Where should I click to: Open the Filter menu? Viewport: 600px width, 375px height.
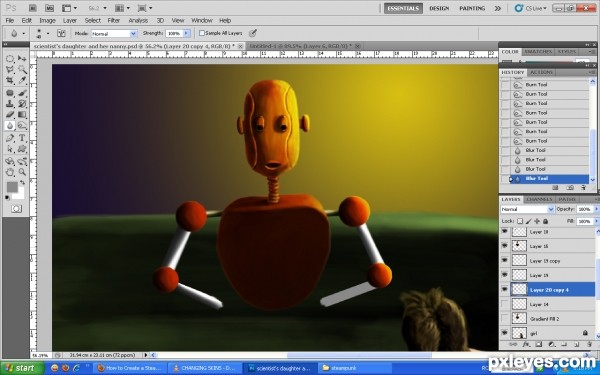point(114,21)
